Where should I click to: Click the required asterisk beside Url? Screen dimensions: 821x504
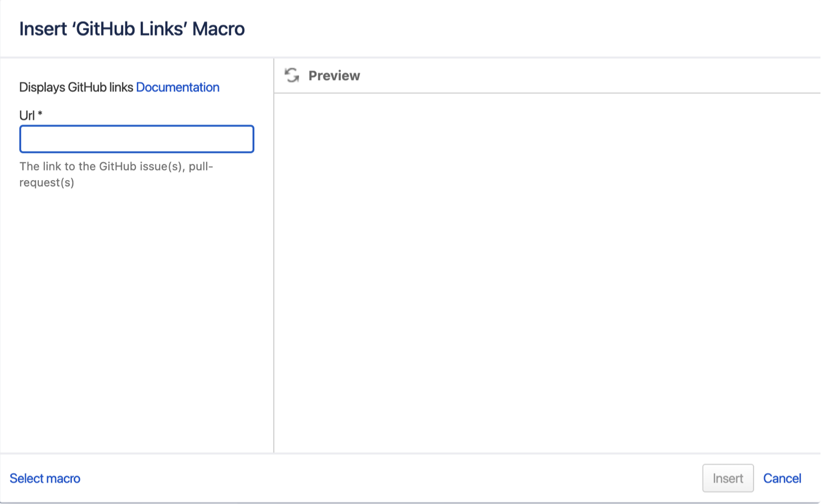point(40,114)
